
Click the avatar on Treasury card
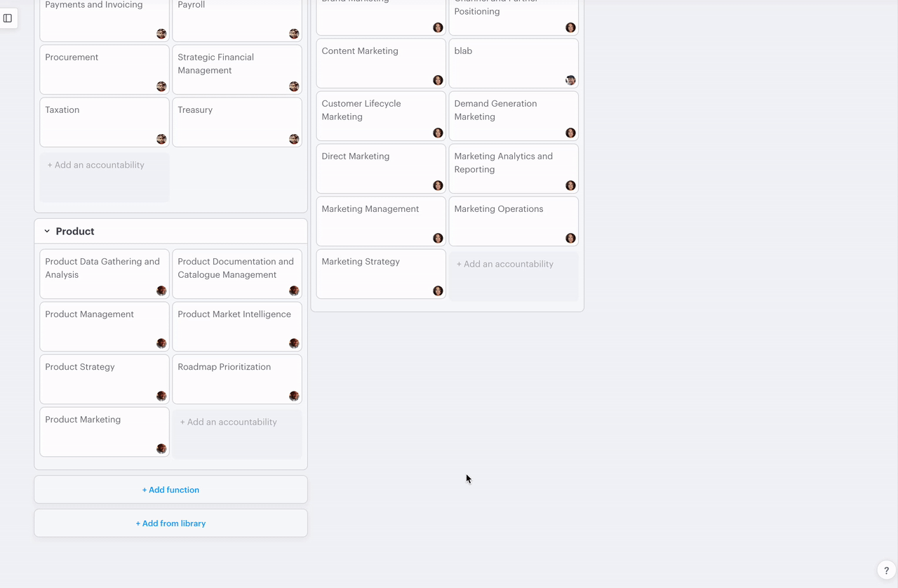tap(294, 140)
